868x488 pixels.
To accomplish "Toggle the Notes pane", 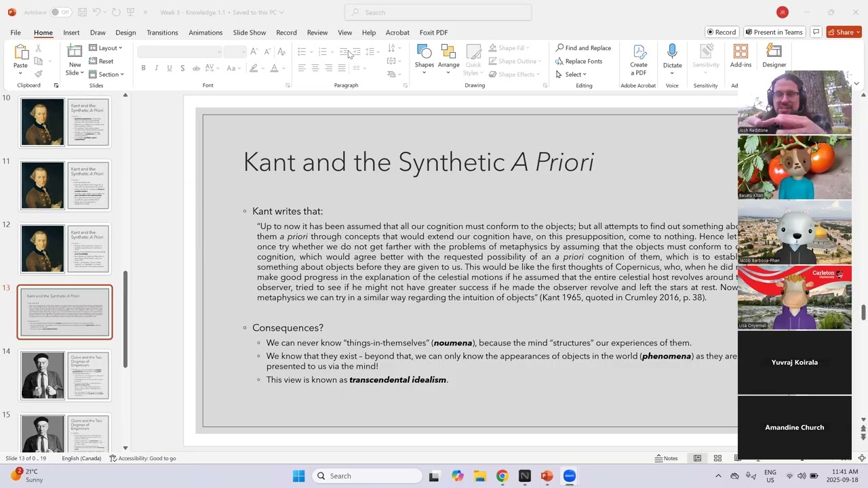I will 666,458.
